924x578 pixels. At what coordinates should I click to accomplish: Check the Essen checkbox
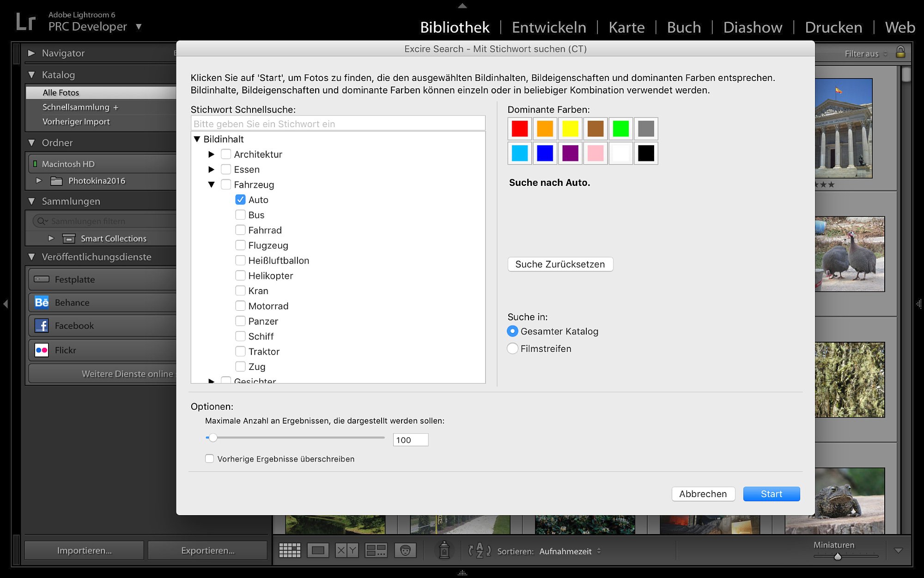226,169
